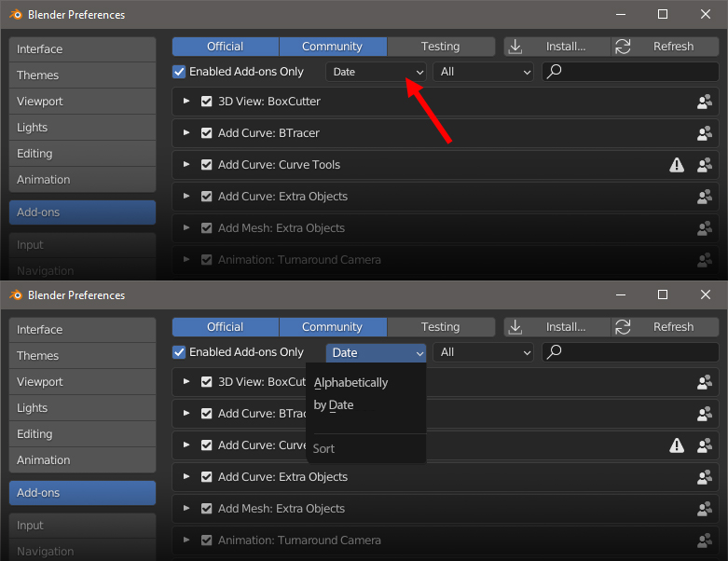
Task: Click the add-on search field in bottom window
Action: click(630, 352)
